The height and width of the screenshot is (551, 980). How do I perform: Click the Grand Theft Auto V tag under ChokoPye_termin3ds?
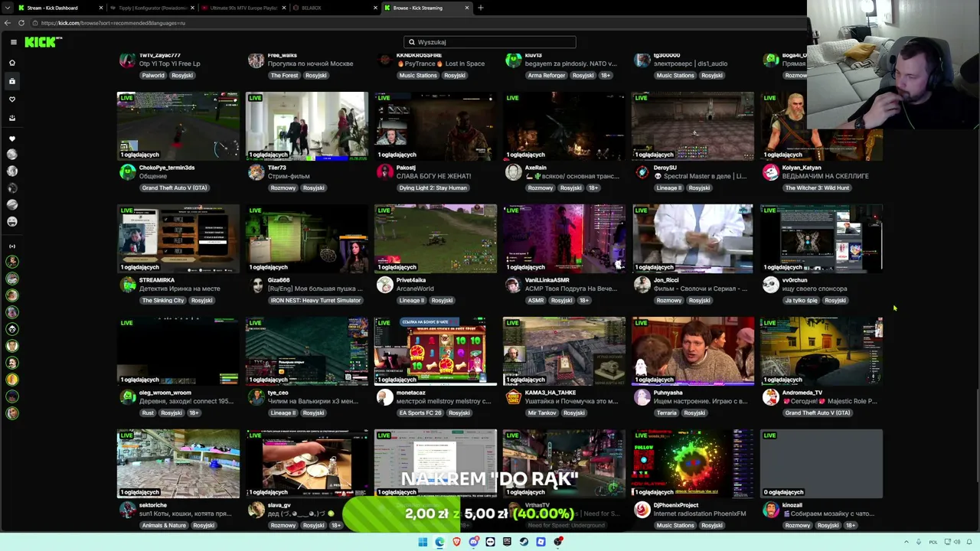click(174, 188)
